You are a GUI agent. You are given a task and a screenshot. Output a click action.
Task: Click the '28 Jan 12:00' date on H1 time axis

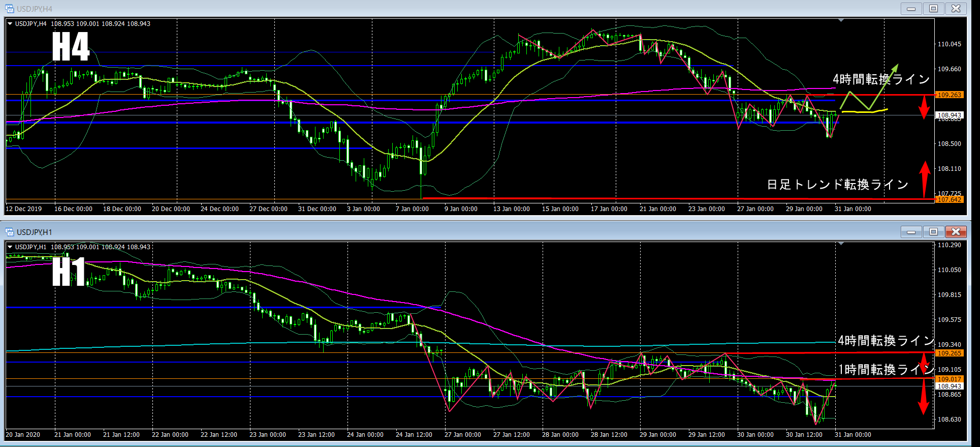(x=609, y=435)
